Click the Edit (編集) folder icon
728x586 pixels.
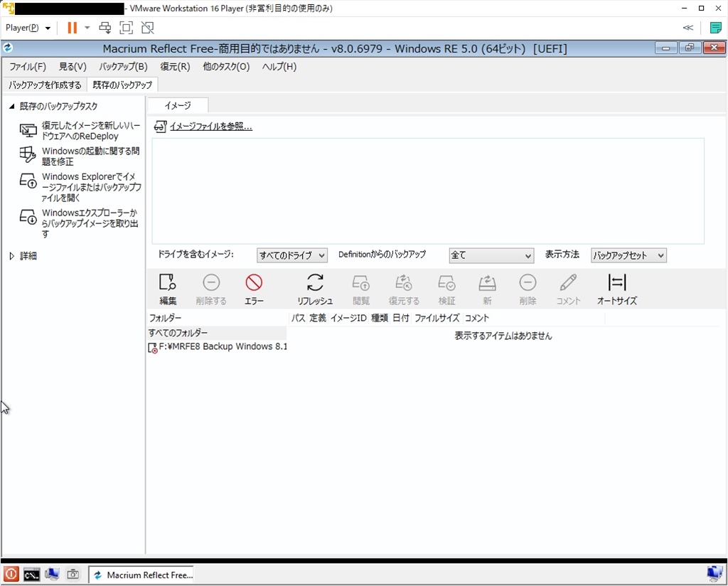[x=168, y=282]
